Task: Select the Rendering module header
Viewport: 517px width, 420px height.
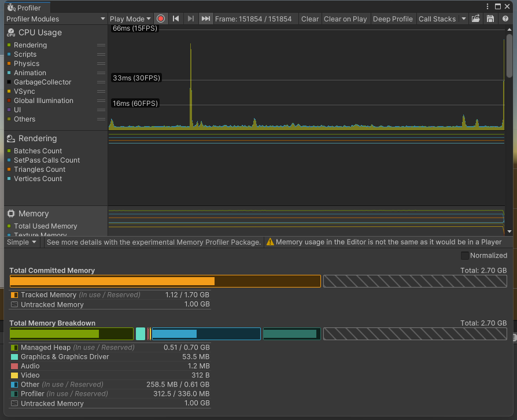Action: [38, 138]
